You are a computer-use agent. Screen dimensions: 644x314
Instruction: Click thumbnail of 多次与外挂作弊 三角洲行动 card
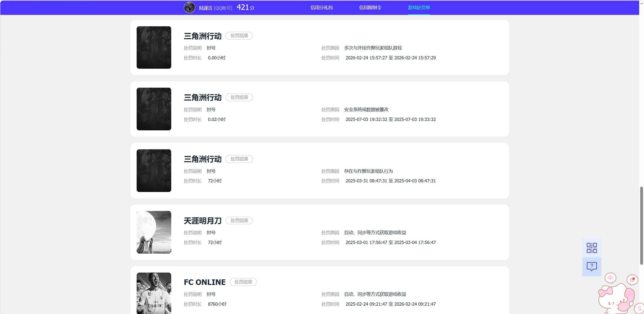pos(154,47)
